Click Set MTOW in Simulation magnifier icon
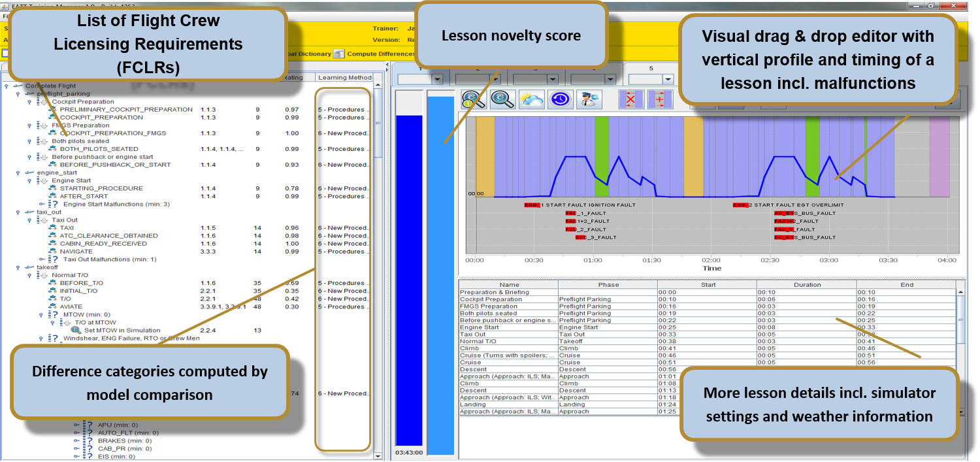The image size is (980, 462). pyautogui.click(x=76, y=331)
